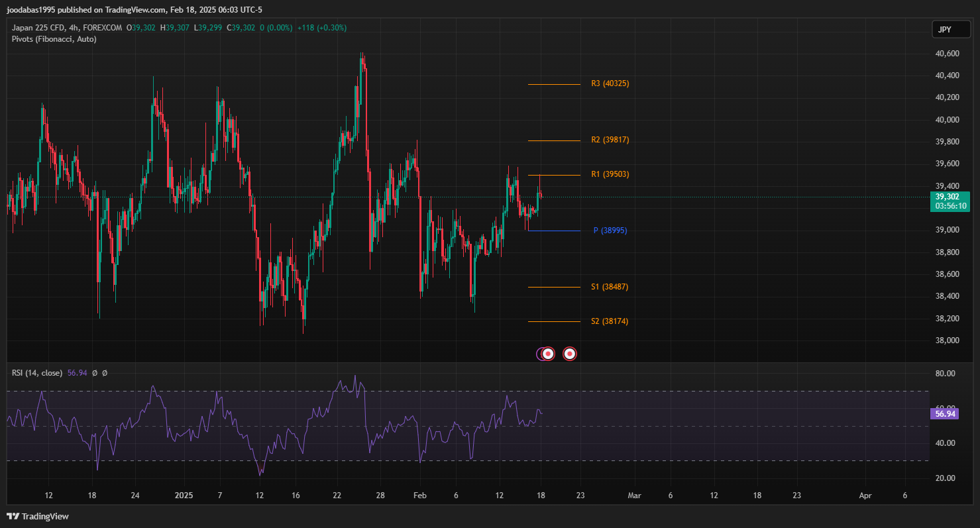Viewport: 980px width, 528px height.
Task: Click the R2 (39817) pivot label
Action: click(610, 140)
